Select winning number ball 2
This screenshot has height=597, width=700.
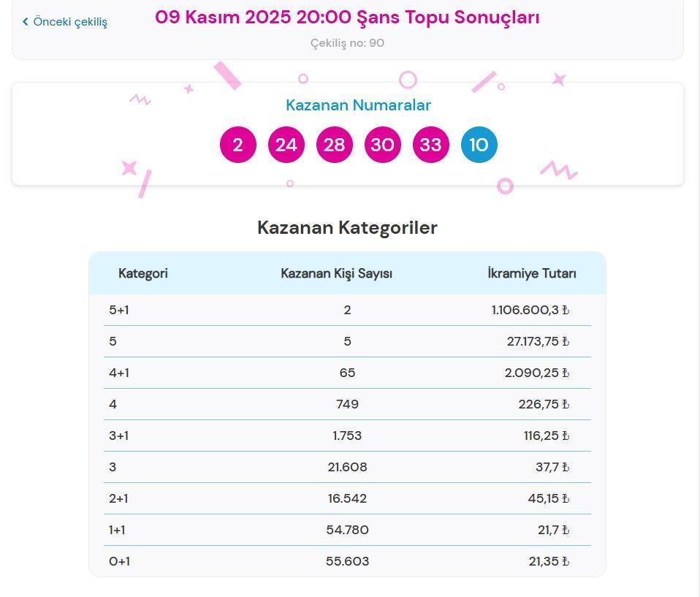[237, 145]
